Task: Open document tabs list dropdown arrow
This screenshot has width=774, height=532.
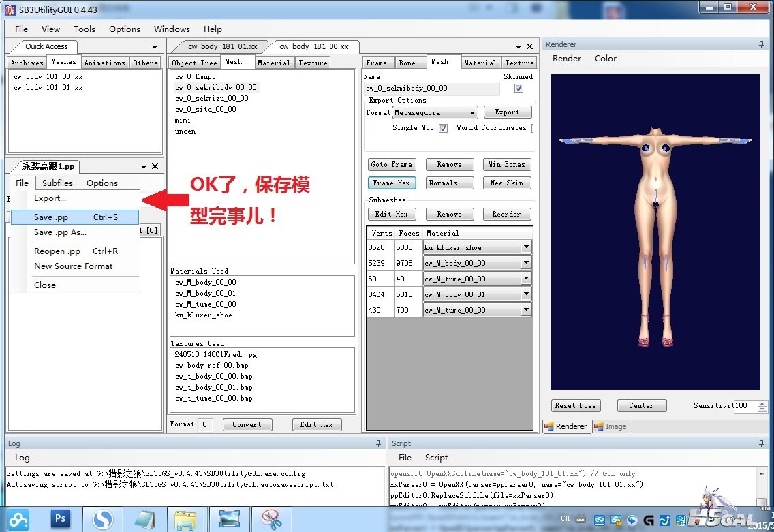Action: pyautogui.click(x=518, y=47)
